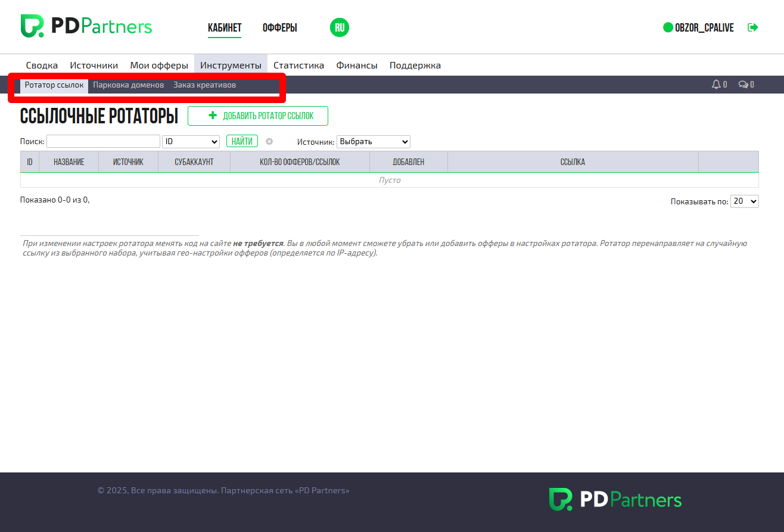Open Заказ креативов subtab
The image size is (784, 532).
coord(205,85)
